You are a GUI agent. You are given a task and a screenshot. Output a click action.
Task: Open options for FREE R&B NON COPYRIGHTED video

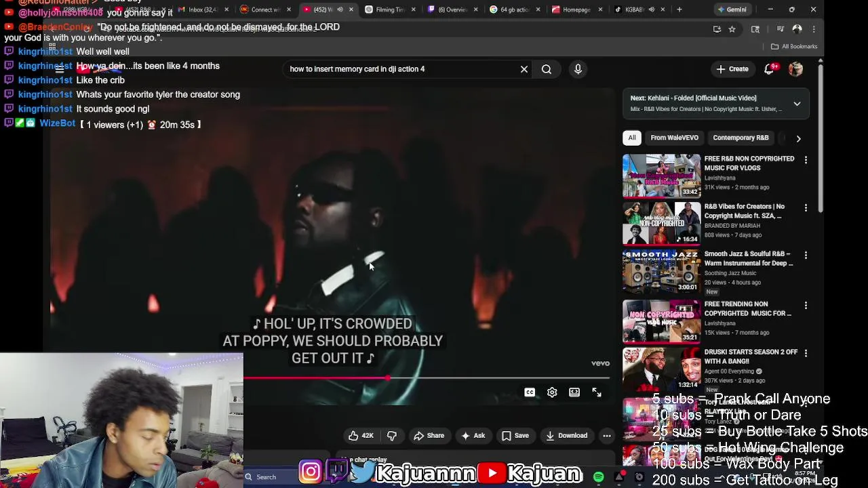pyautogui.click(x=806, y=160)
